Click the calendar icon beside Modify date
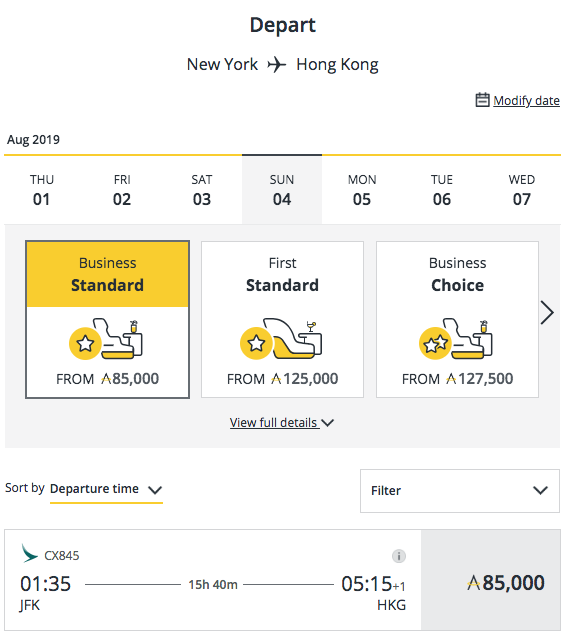The height and width of the screenshot is (636, 566). tap(482, 100)
